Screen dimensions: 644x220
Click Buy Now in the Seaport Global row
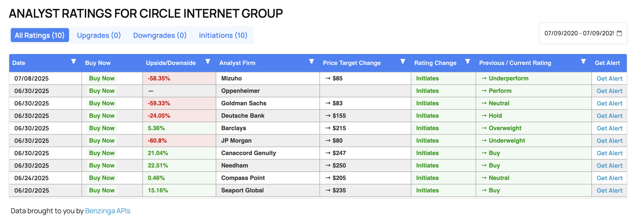102,191
